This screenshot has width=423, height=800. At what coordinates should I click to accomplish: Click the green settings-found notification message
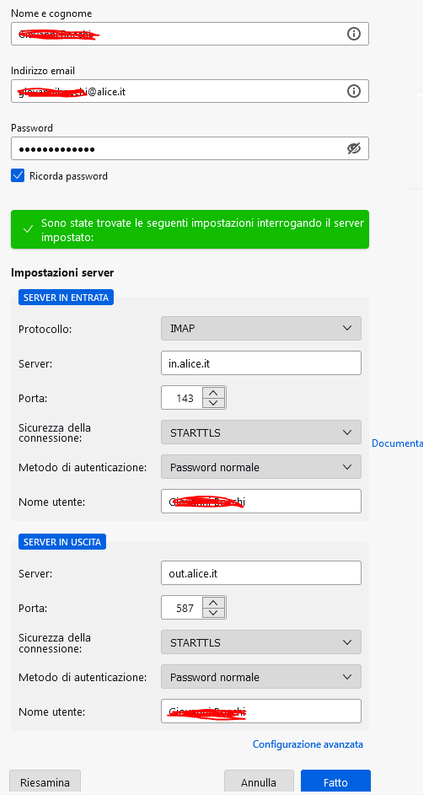click(190, 230)
